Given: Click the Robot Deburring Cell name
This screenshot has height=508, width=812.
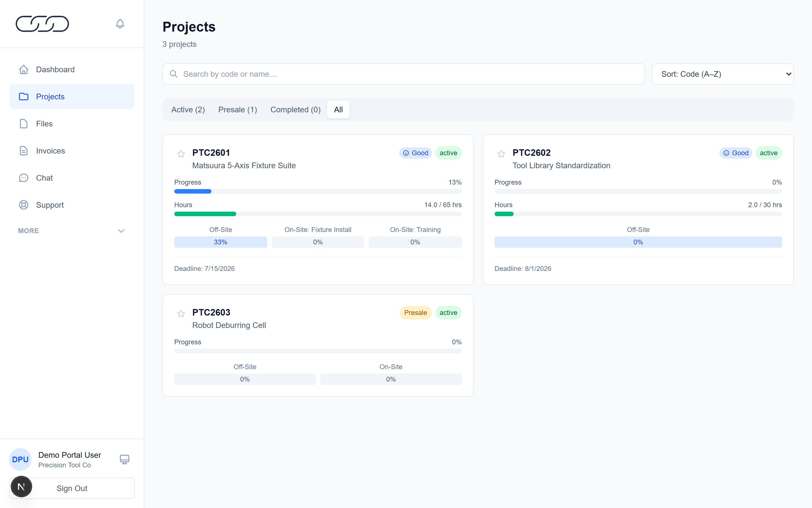Looking at the screenshot, I should point(229,325).
